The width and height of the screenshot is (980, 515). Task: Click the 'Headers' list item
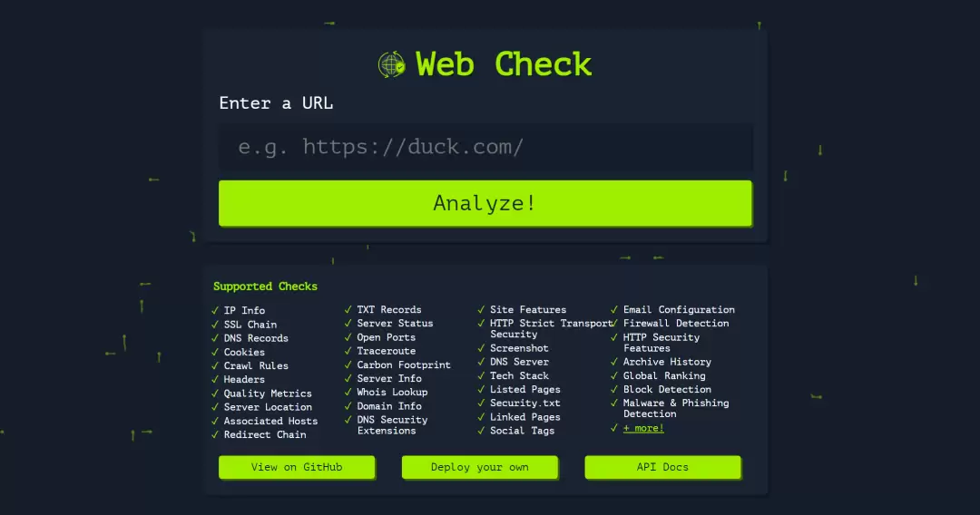click(244, 380)
